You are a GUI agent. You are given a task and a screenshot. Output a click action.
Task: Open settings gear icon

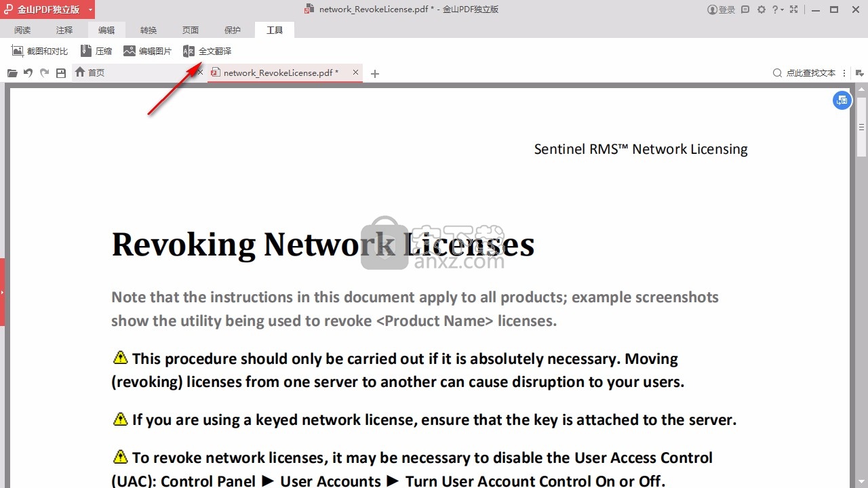761,9
